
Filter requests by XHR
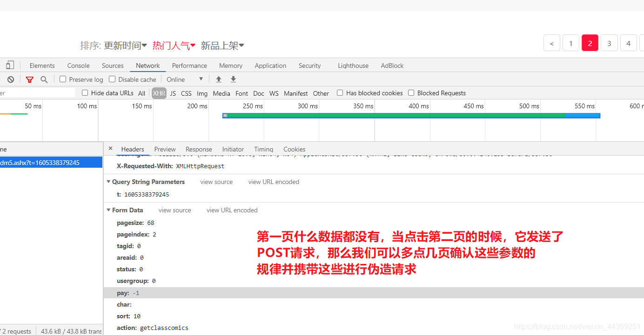(159, 93)
